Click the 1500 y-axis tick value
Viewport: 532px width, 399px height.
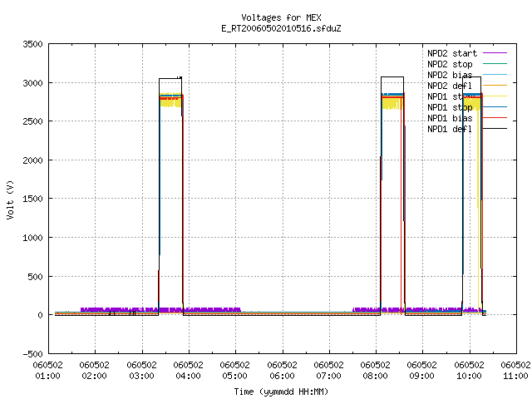(32, 199)
